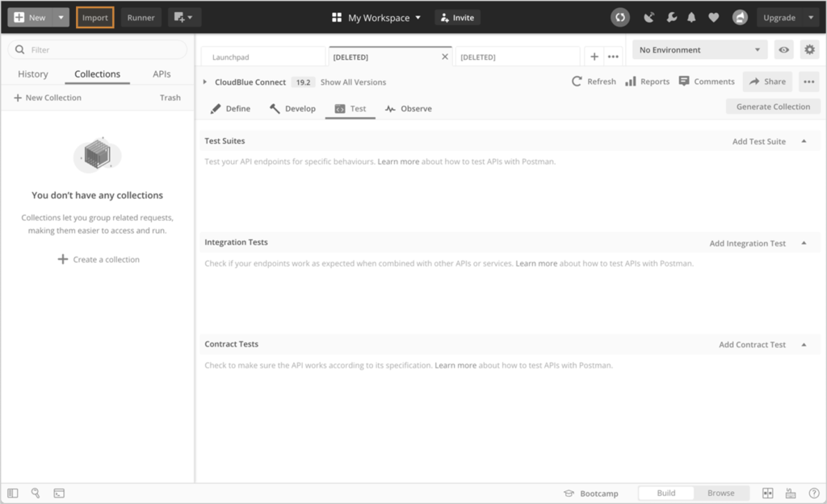Click the Invite button
Viewport: 827px width, 504px height.
point(457,18)
